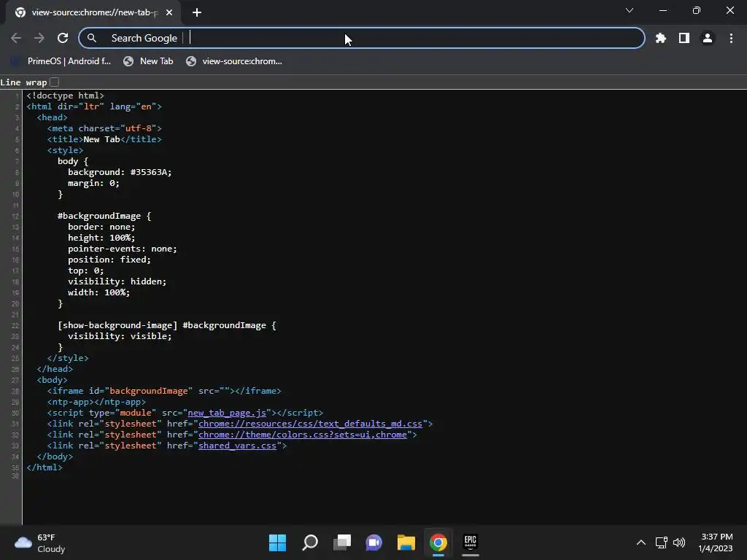The height and width of the screenshot is (560, 747).
Task: Open Chrome's three-dot menu
Action: (731, 38)
